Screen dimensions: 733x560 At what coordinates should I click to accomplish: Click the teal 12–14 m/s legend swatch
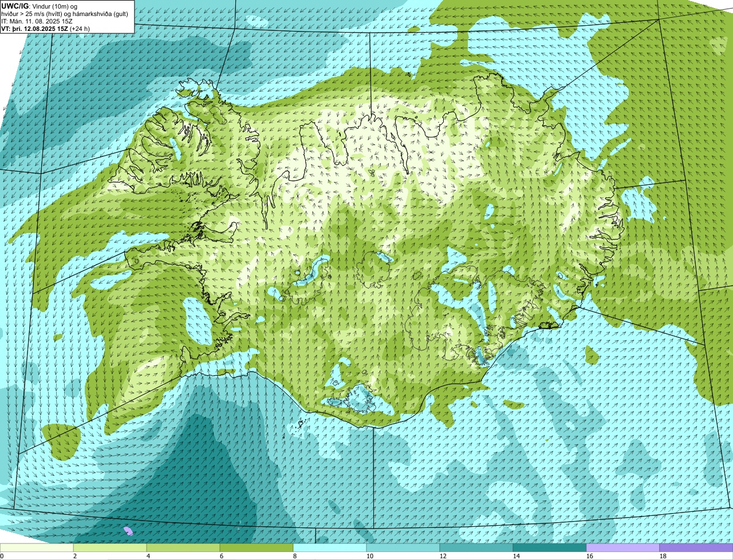[x=476, y=548]
